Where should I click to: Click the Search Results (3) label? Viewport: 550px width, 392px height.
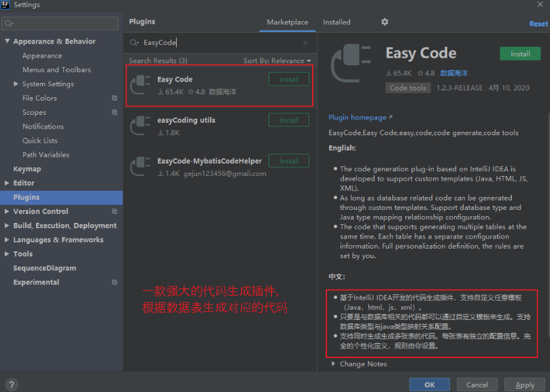pos(158,60)
